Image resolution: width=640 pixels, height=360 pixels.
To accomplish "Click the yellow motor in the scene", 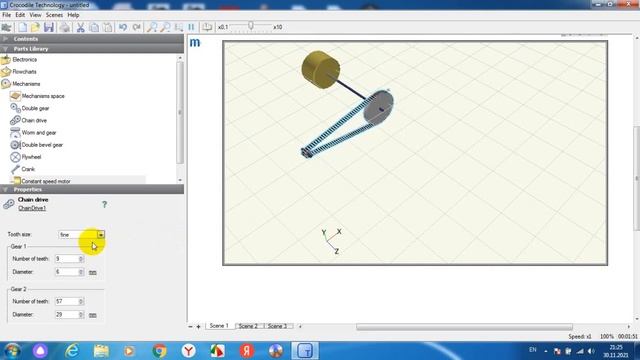I will click(320, 69).
